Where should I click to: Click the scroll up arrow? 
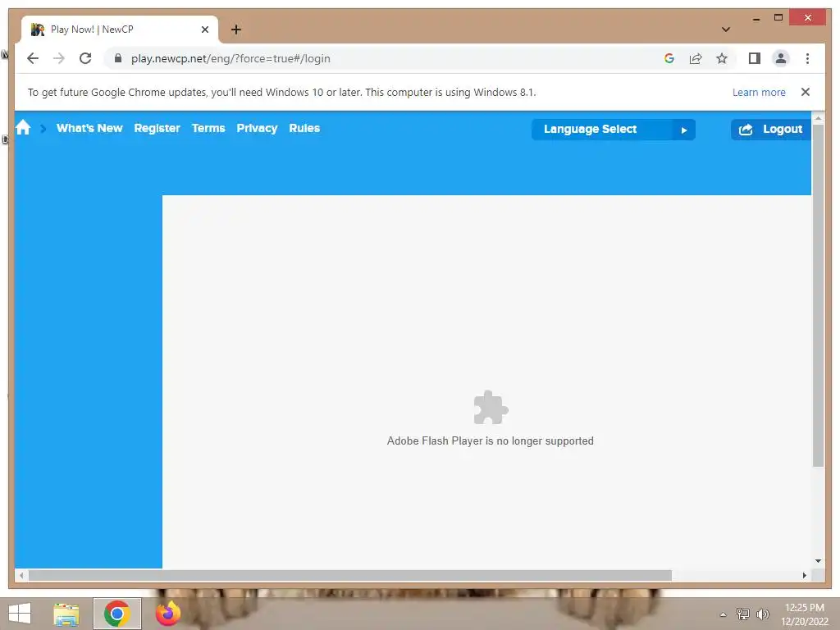818,116
